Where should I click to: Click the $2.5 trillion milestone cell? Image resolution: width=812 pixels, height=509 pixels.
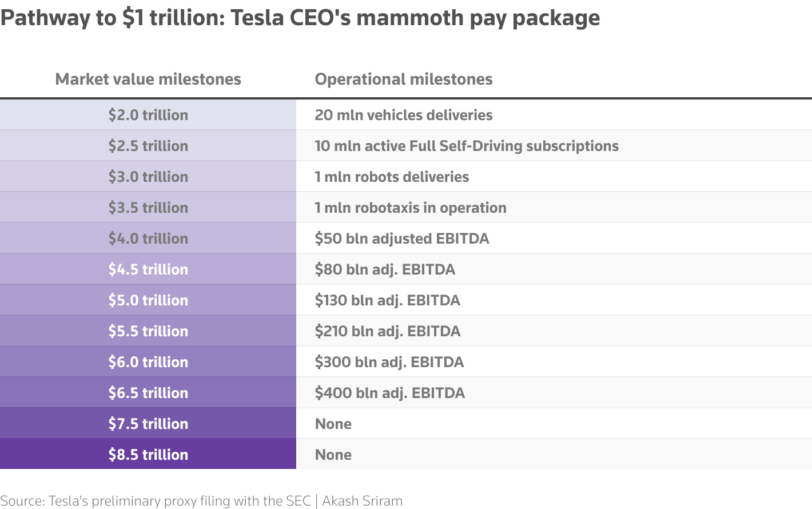(148, 146)
